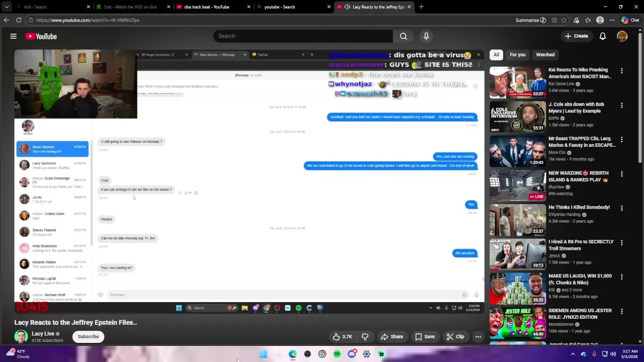Screen dimensions: 644x362
Task: Open J. Cole exclusive interview thumbnail
Action: pos(518,117)
